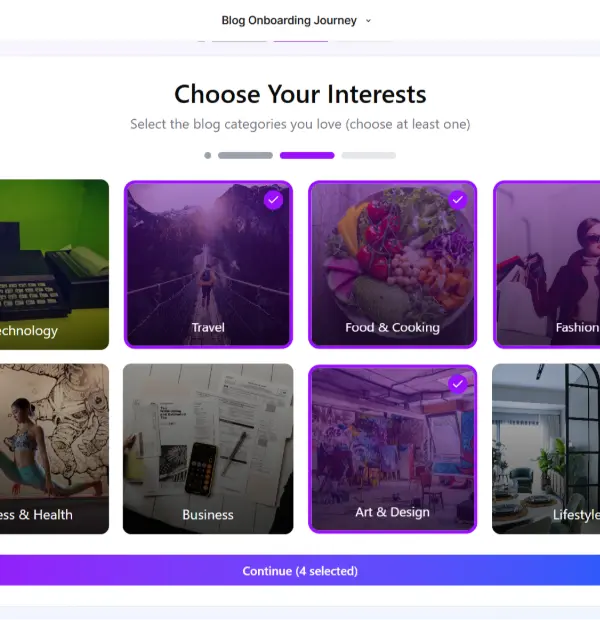600x620 pixels.
Task: Deselect the Travel interest card
Action: [x=208, y=265]
